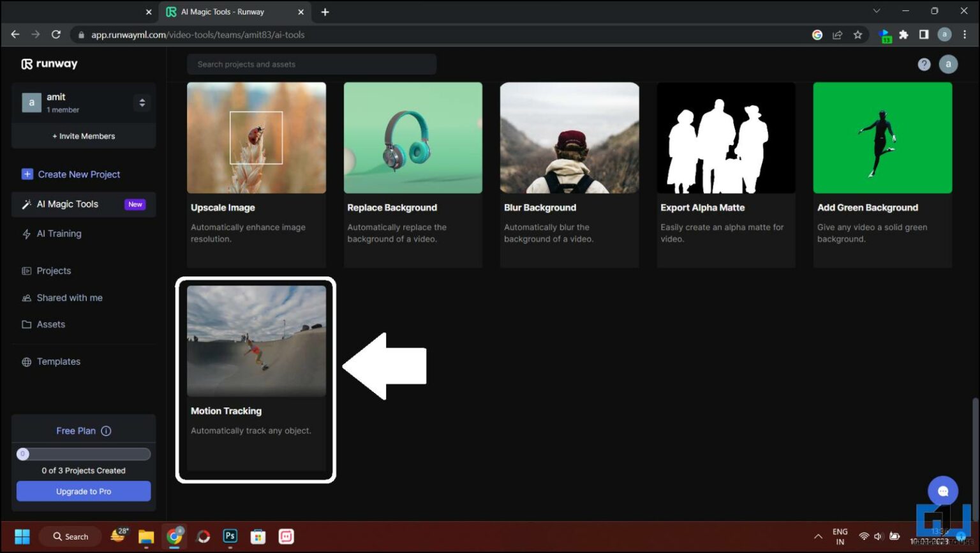Open the team switcher next to amit
Image resolution: width=980 pixels, height=553 pixels.
coord(142,102)
